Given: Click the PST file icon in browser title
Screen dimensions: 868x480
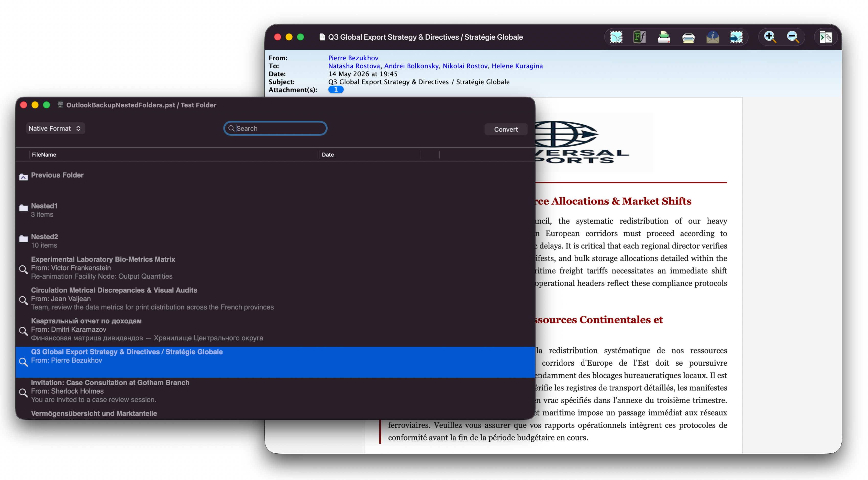Looking at the screenshot, I should click(60, 105).
